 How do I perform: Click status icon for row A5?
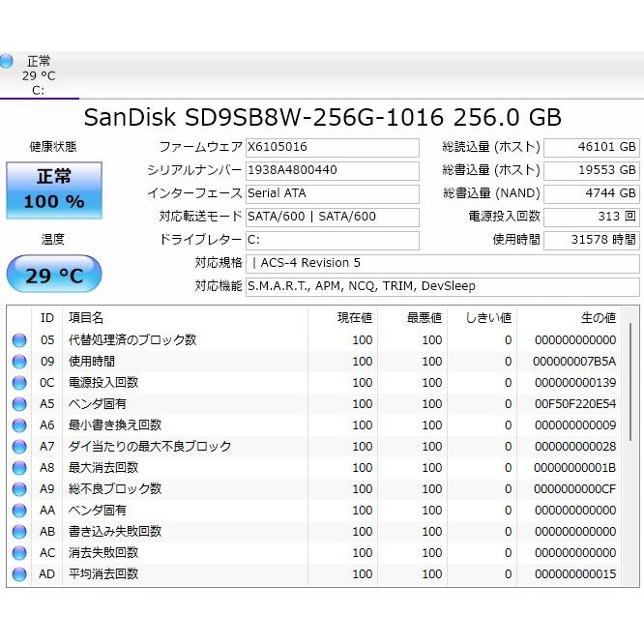(19, 404)
